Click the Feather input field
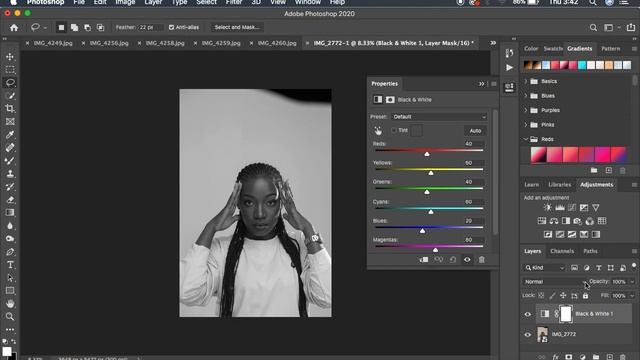The image size is (640, 360). 151,27
